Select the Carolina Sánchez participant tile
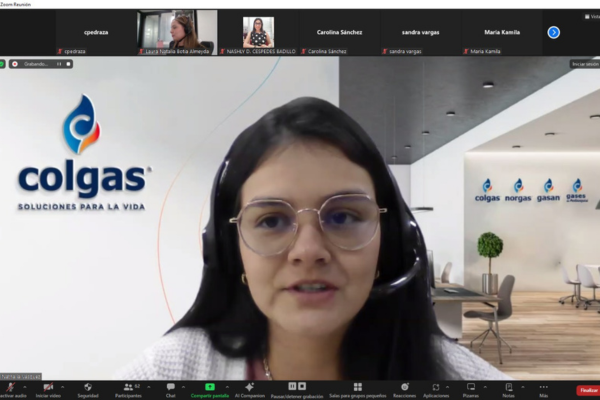Screen dimensions: 600x400 [x=339, y=33]
